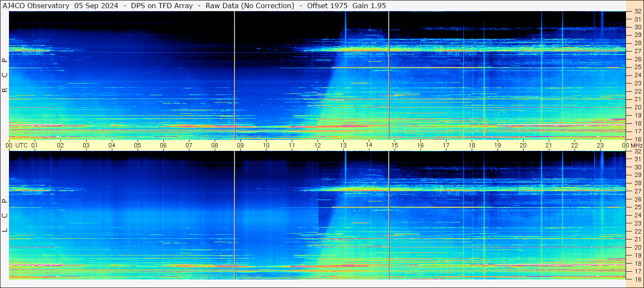The image size is (644, 288).
Task: Click the "23" hour label on time axis
Action: [x=600, y=145]
